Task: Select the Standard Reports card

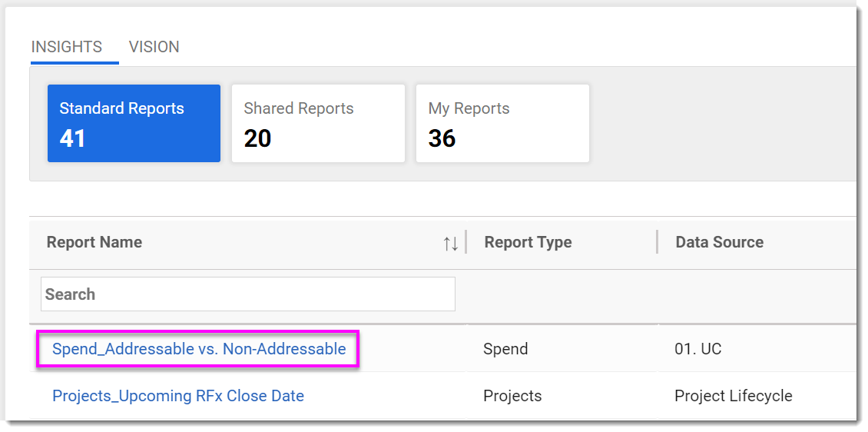Action: pyautogui.click(x=134, y=123)
